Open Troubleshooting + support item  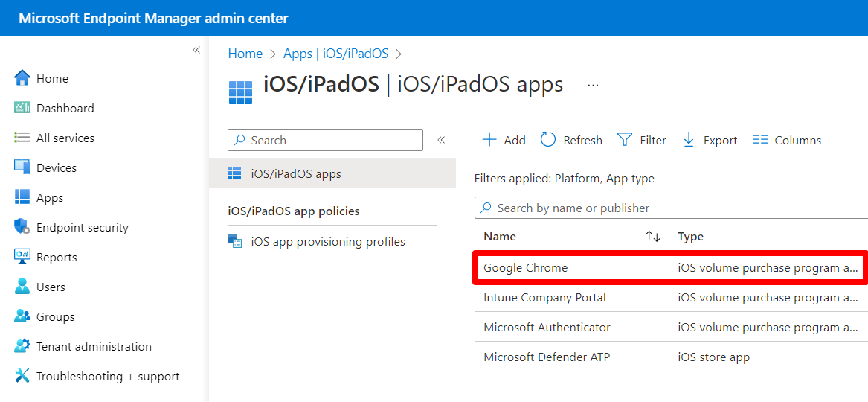tap(108, 377)
